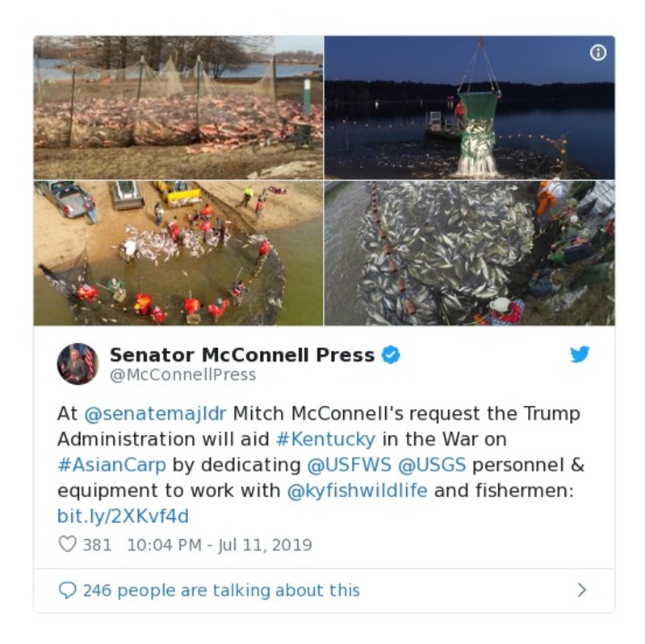Click the heart like icon
The width and height of the screenshot is (645, 644).
pos(68,544)
